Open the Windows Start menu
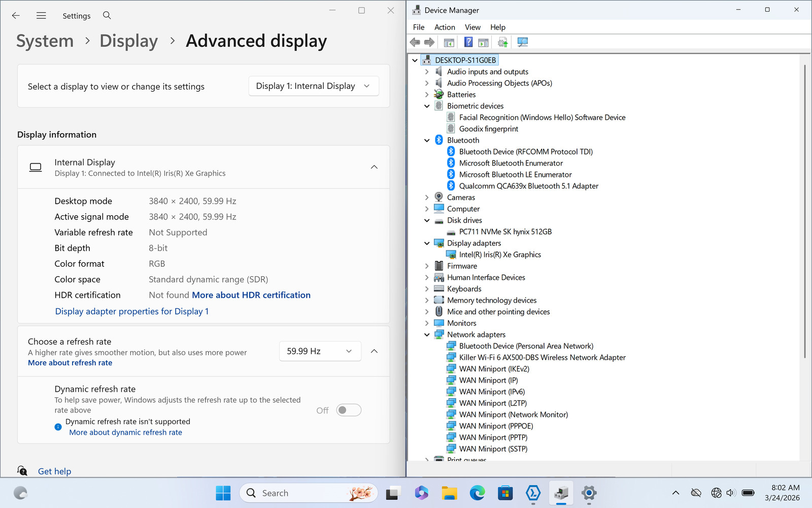812x508 pixels. tap(223, 493)
